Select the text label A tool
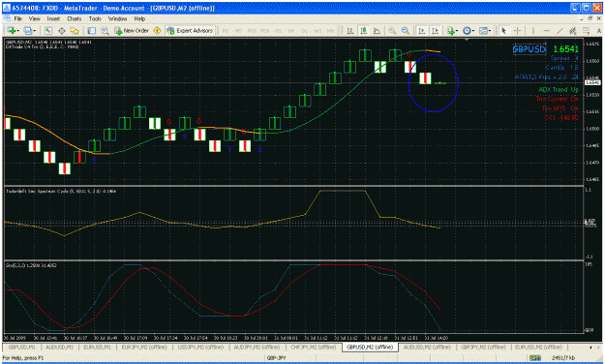Image resolution: width=605 pixels, height=364 pixels. tap(599, 30)
